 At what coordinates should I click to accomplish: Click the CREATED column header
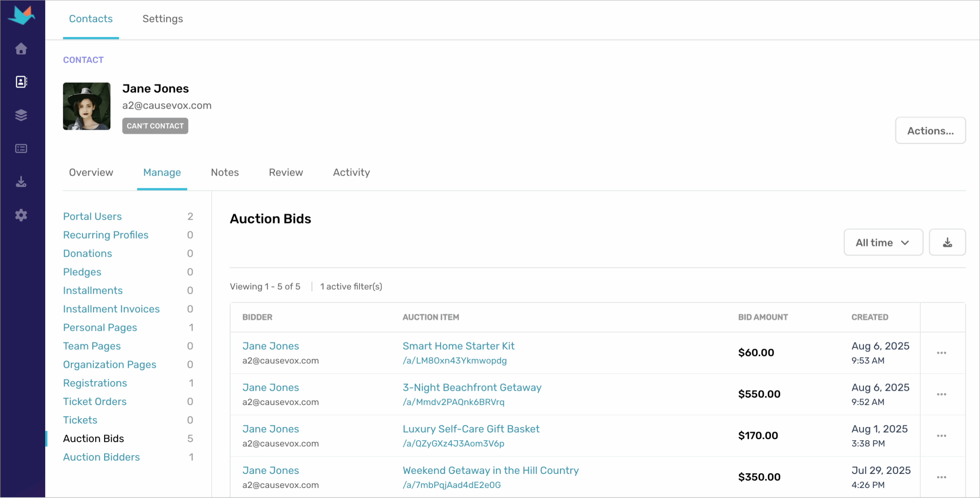(870, 317)
